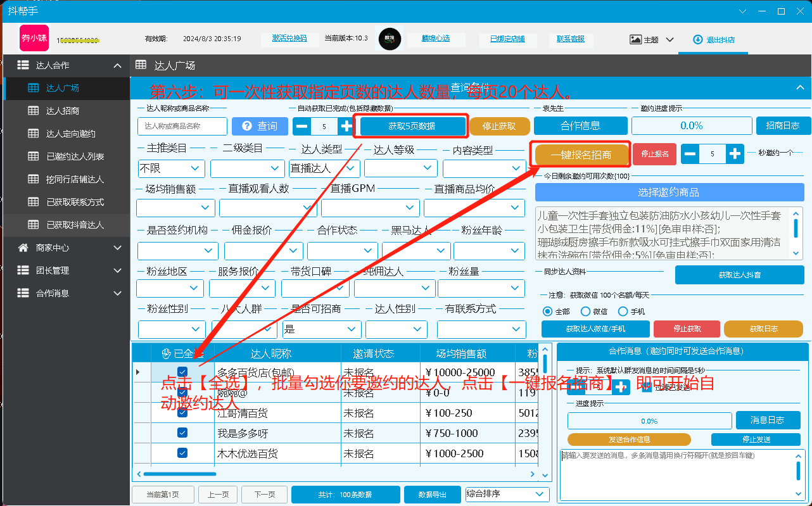Click the home icon of 商家中心
Screen dimensions: 812x506
click(x=23, y=248)
